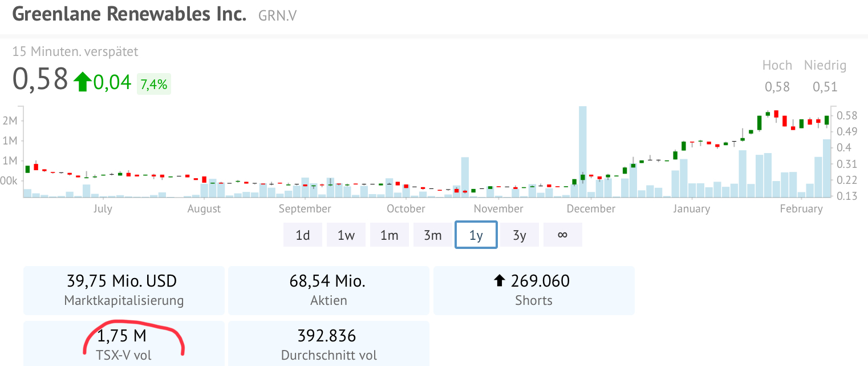Click the highlighted 1y range button

tap(476, 235)
